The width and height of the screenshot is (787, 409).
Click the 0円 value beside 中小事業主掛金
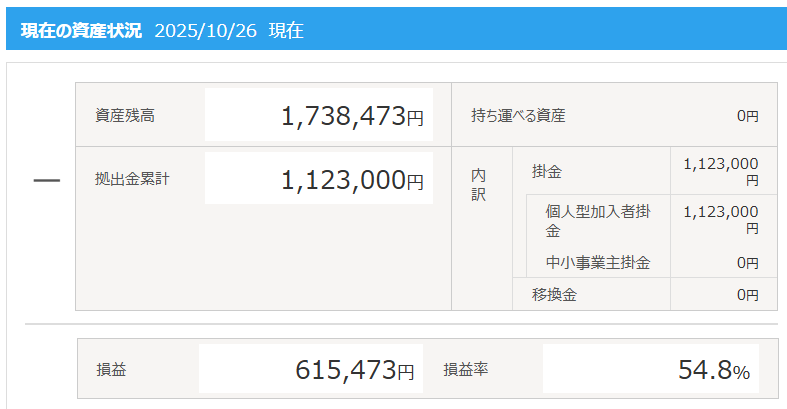[x=747, y=263]
